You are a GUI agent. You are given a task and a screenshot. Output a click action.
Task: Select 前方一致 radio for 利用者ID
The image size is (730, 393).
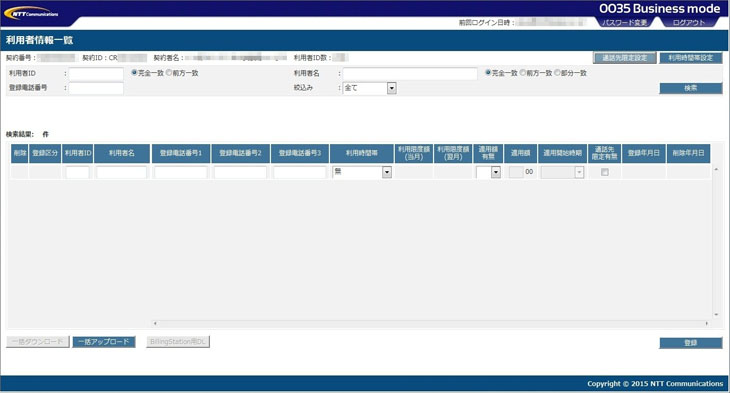pos(169,73)
